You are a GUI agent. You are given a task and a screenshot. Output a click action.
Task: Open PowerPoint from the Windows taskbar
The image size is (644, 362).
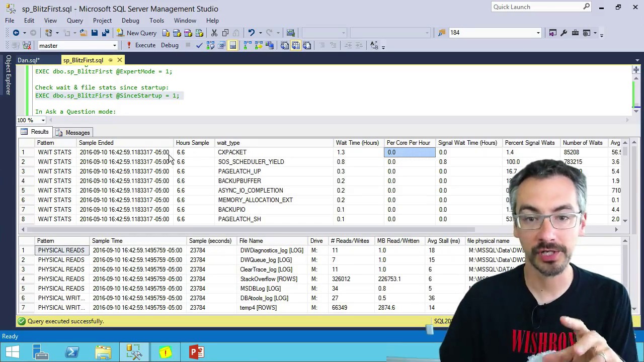(x=197, y=352)
